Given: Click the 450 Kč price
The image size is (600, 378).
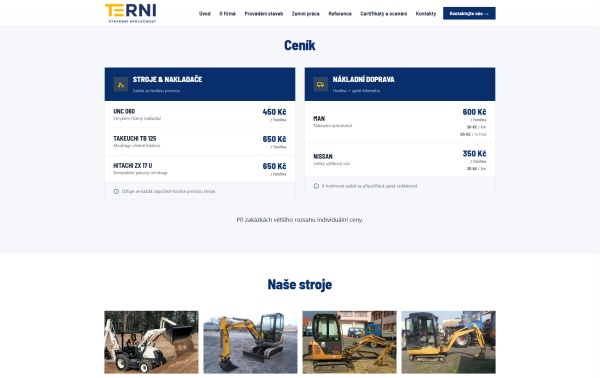Looking at the screenshot, I should (x=274, y=112).
